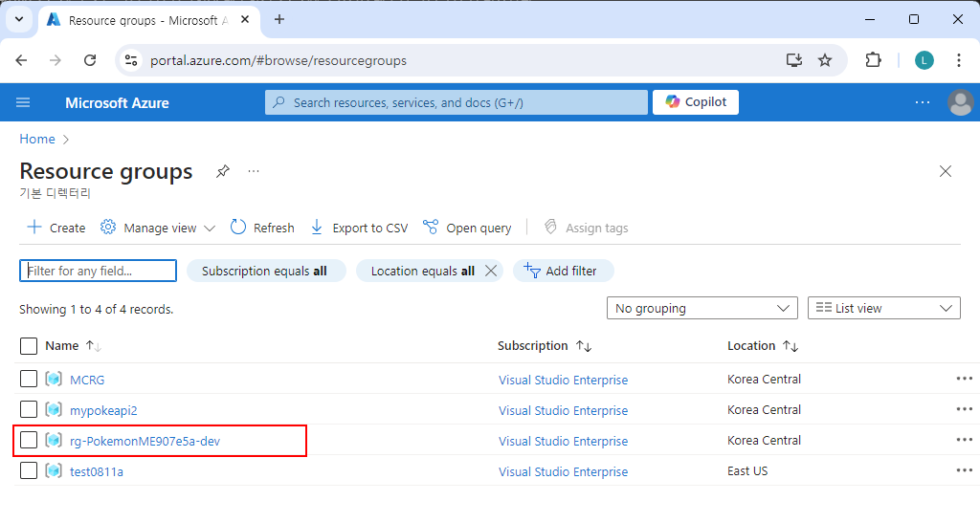Check the mypokeapi2 row checkbox
Viewport: 980px width, 523px height.
[29, 409]
